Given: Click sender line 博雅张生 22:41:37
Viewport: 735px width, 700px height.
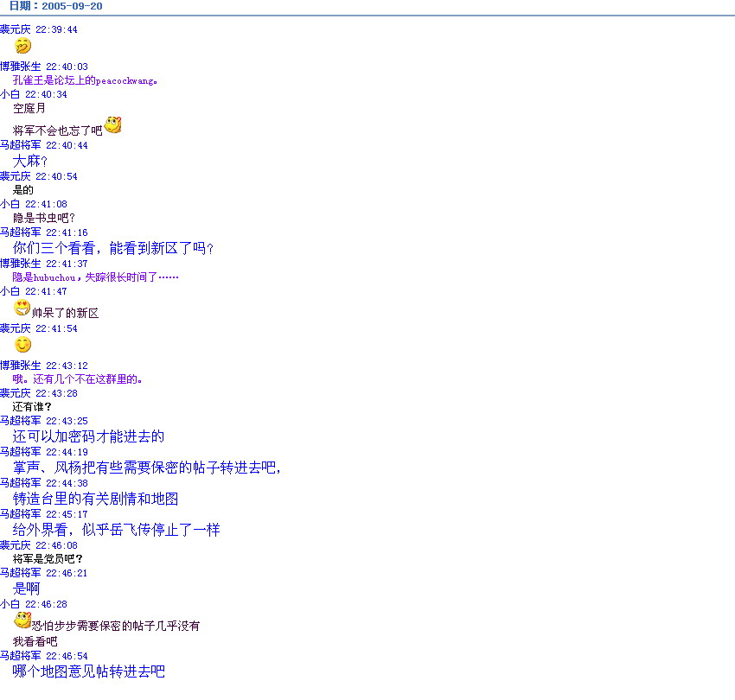Looking at the screenshot, I should (44, 264).
